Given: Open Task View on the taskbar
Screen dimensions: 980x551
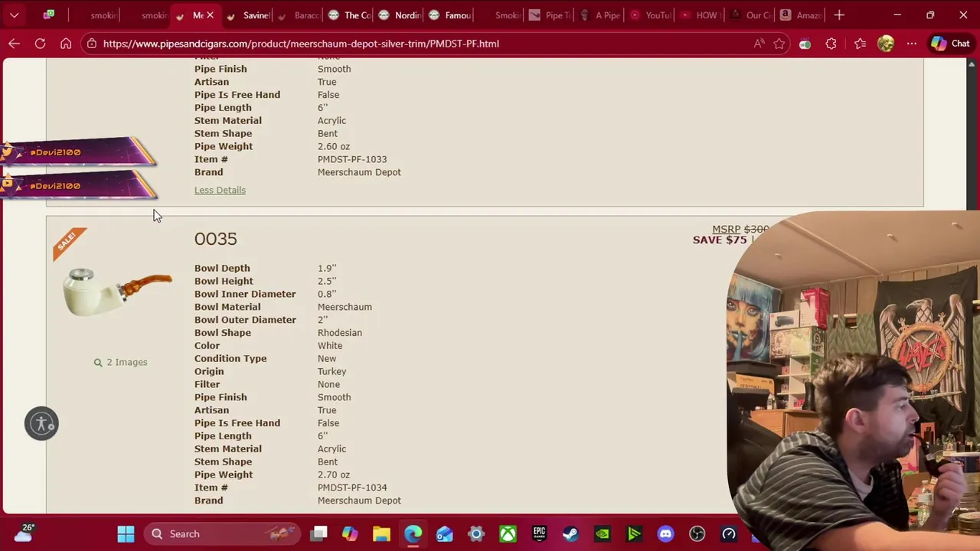Looking at the screenshot, I should point(319,533).
